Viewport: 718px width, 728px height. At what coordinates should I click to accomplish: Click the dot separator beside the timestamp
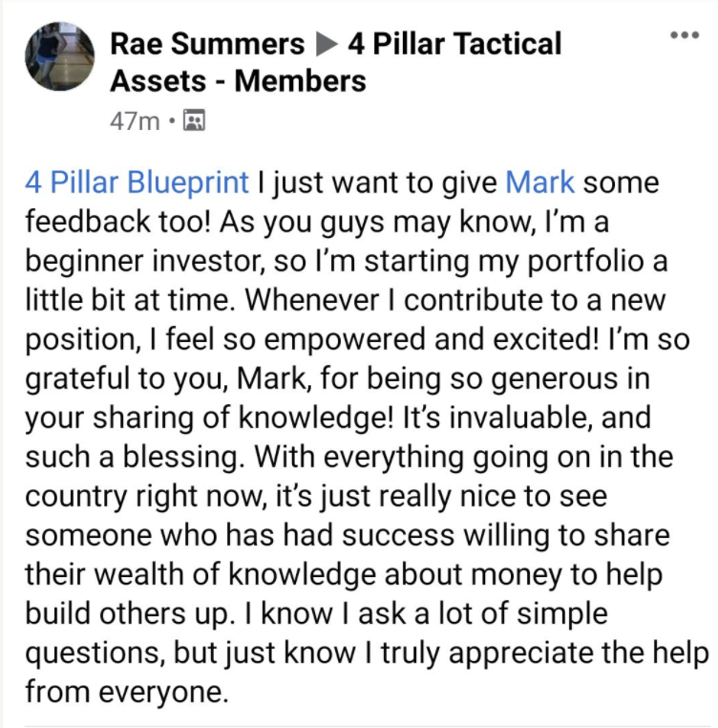[x=172, y=120]
